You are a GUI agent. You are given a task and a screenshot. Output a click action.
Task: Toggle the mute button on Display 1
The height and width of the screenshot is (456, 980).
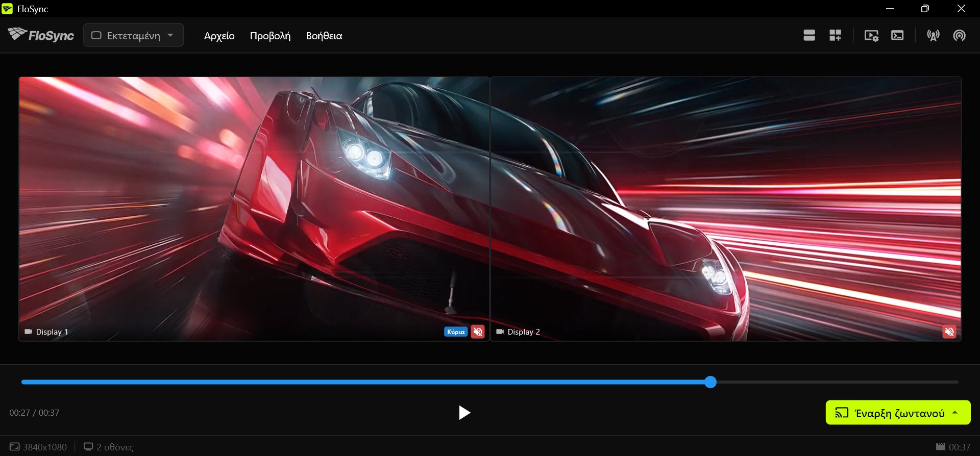(478, 332)
